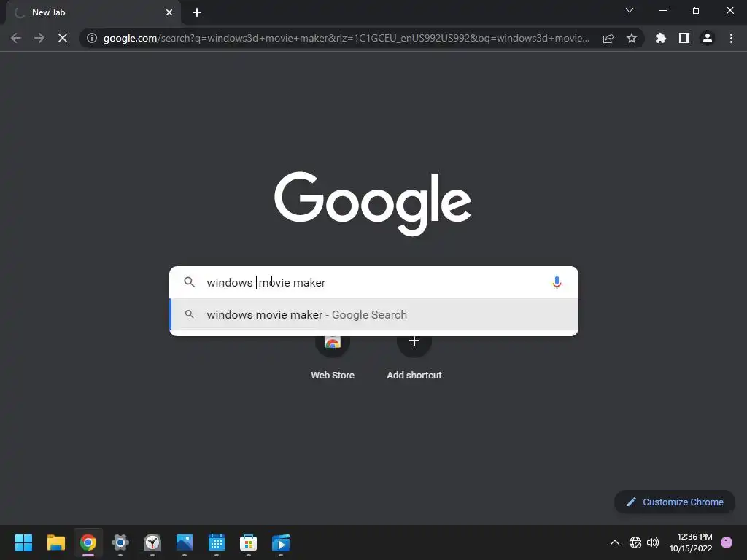Screen dimensions: 747x560
Task: Open Chrome three-dot menu
Action: click(x=731, y=38)
